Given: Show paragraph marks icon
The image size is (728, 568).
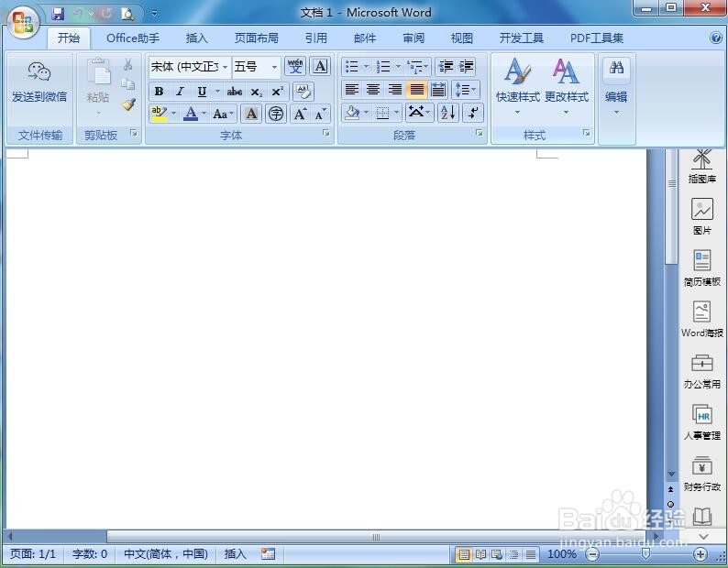Looking at the screenshot, I should 473,113.
